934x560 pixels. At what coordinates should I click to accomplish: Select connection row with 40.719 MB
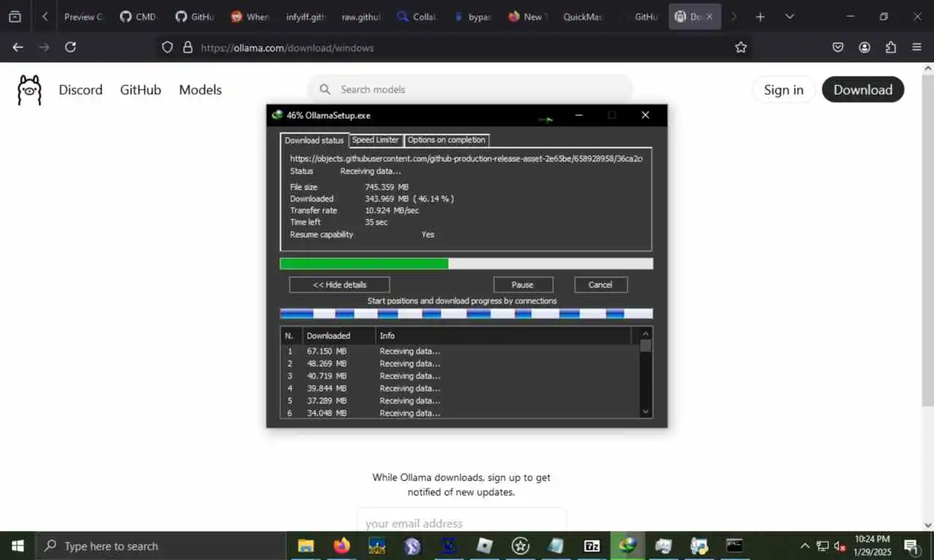pyautogui.click(x=460, y=376)
